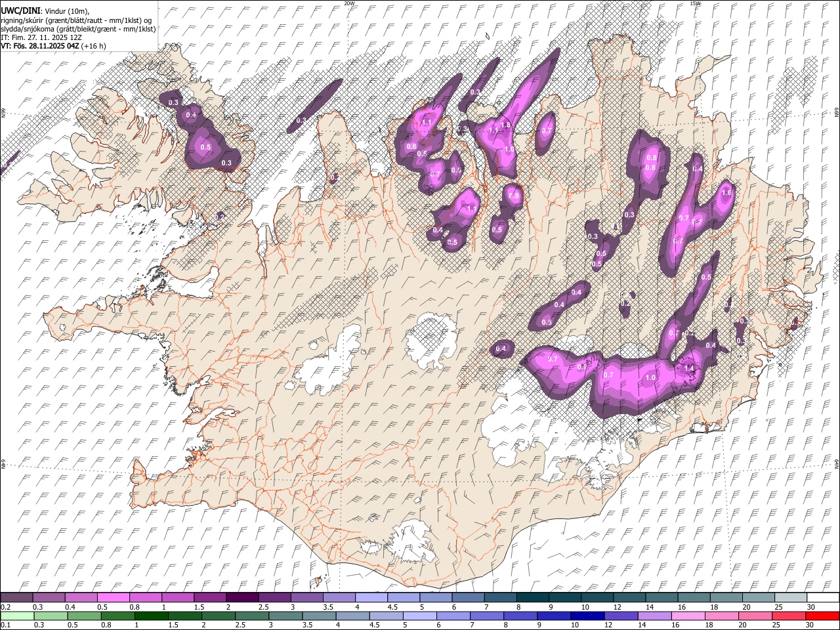
Task: Pick the medium green 0.5–0.8 rain swatch
Action: click(x=85, y=616)
